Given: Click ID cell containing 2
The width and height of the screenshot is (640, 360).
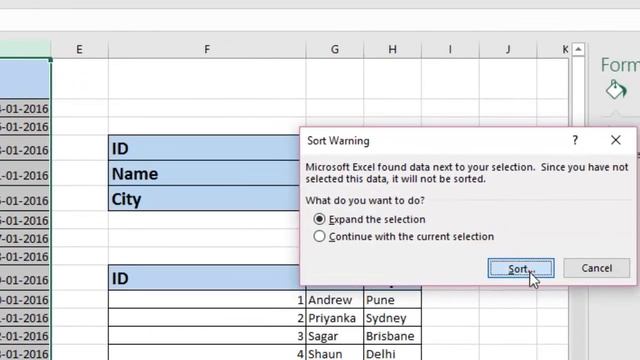Looking at the screenshot, I should pyautogui.click(x=207, y=318).
